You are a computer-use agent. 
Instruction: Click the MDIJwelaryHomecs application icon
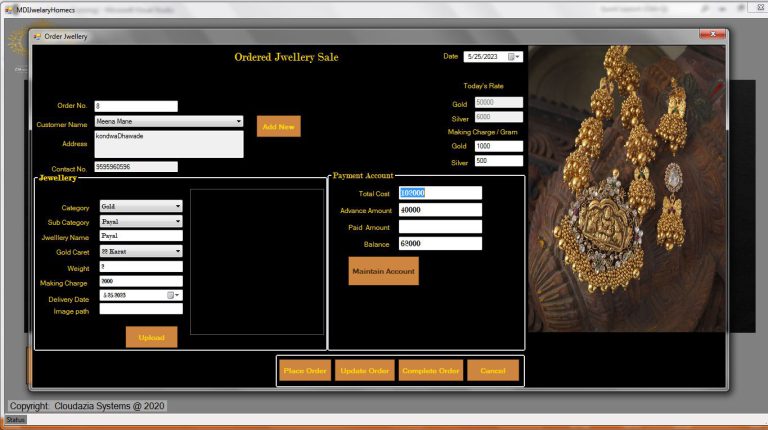(9, 8)
